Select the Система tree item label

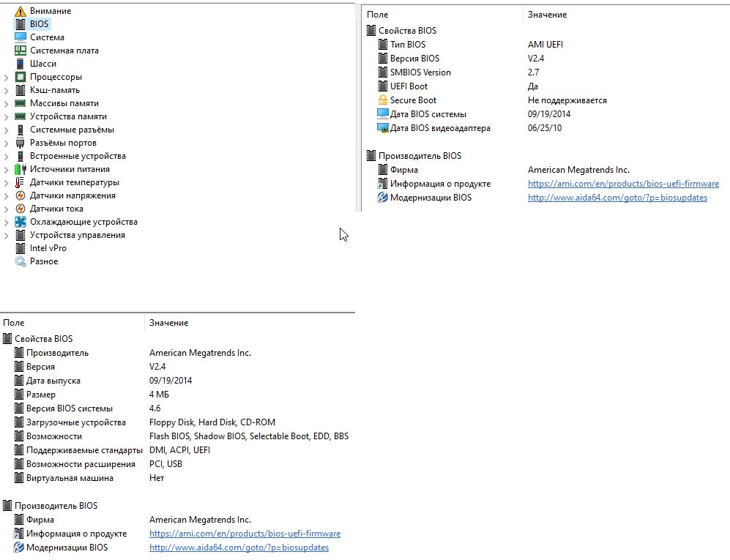(47, 37)
